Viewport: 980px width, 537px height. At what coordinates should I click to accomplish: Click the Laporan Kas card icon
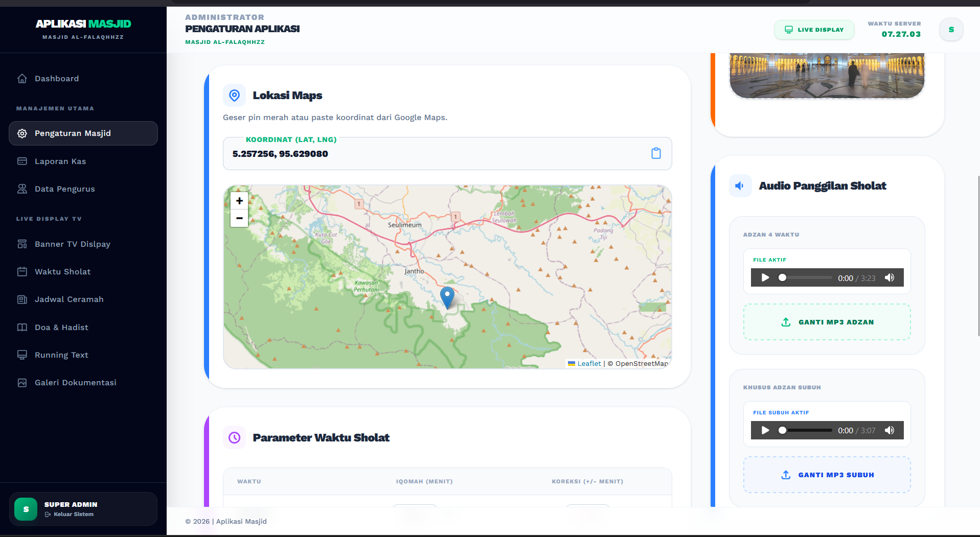[22, 161]
